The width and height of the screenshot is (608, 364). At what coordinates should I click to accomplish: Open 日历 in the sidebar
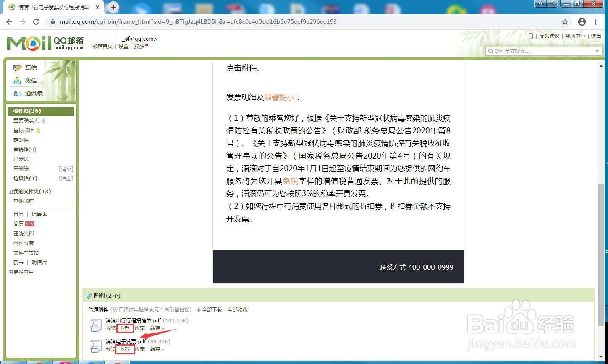point(18,214)
